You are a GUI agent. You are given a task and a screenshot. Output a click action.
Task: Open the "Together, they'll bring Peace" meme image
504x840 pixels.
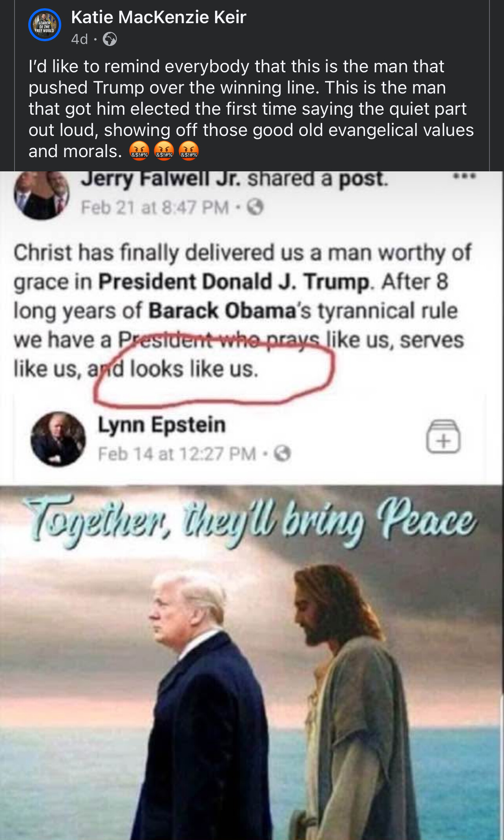click(x=251, y=662)
